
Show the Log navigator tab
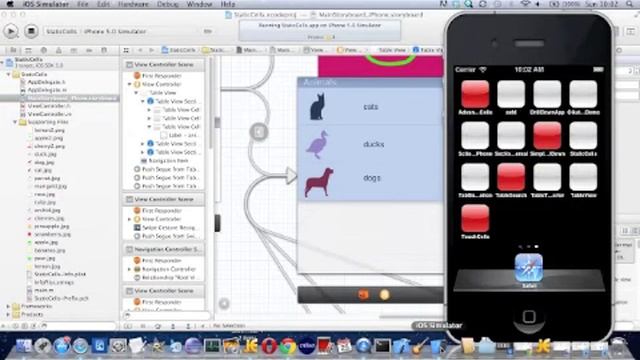pyautogui.click(x=104, y=50)
